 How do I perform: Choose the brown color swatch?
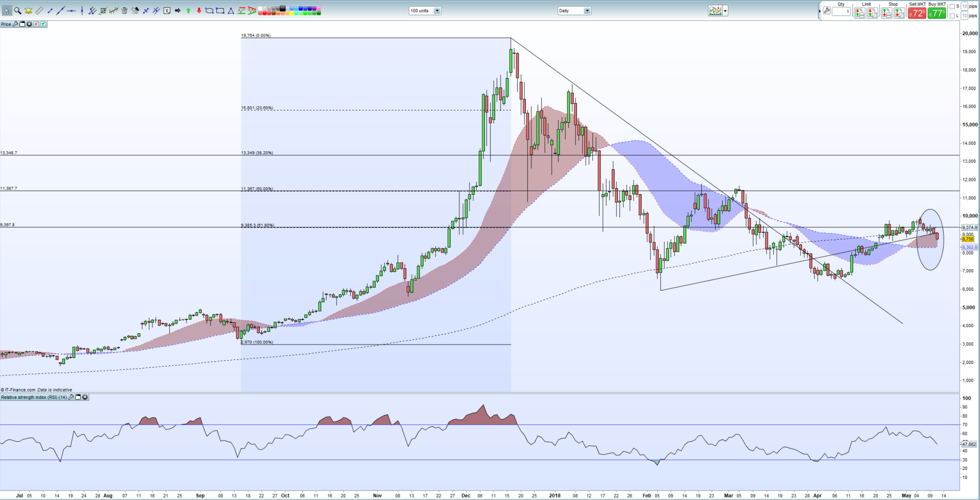(x=273, y=13)
